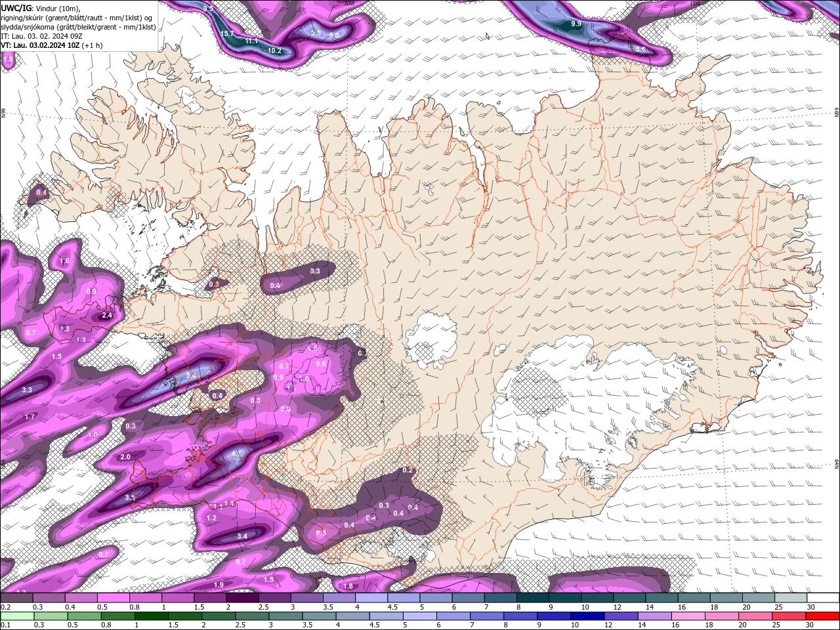The width and height of the screenshot is (840, 630).
Task: Select the darkest green lower swatch between 1 and 1.5
Action: click(151, 616)
